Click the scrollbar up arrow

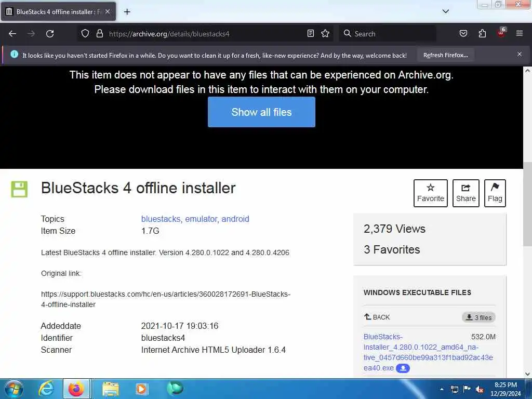(x=527, y=71)
